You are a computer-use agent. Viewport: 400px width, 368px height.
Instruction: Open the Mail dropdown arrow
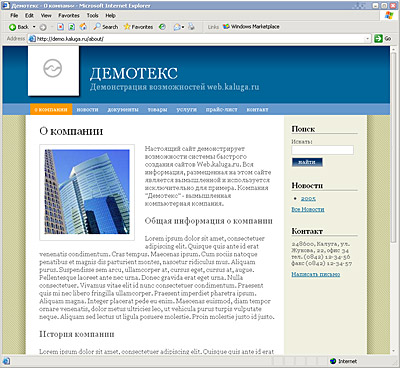click(x=183, y=27)
